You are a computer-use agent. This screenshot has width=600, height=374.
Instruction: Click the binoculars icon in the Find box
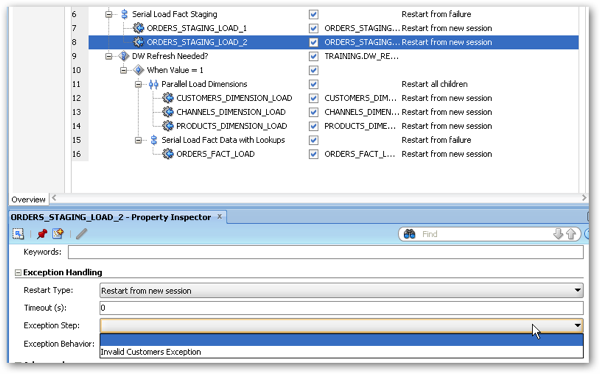[409, 234]
